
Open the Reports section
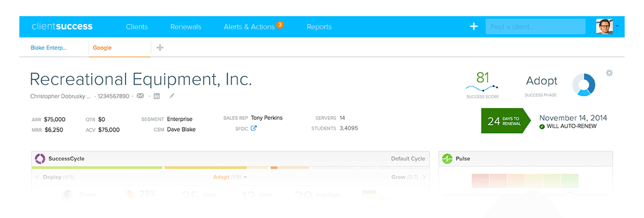319,27
